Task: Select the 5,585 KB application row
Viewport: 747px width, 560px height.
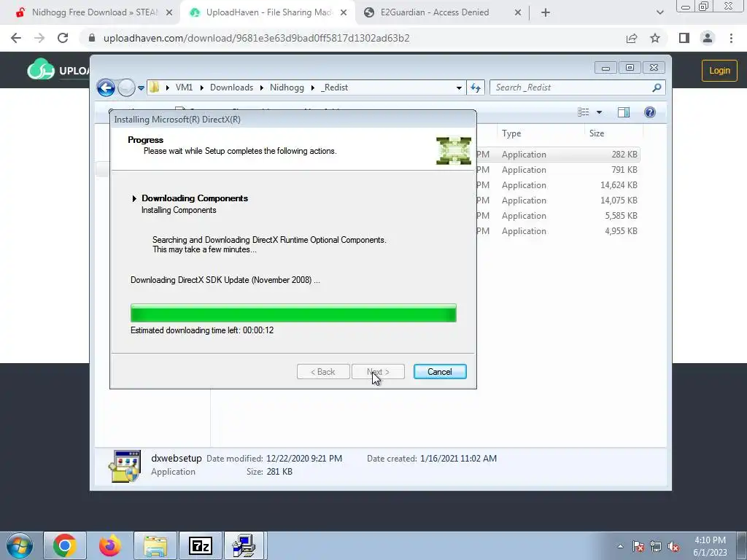Action: point(558,215)
